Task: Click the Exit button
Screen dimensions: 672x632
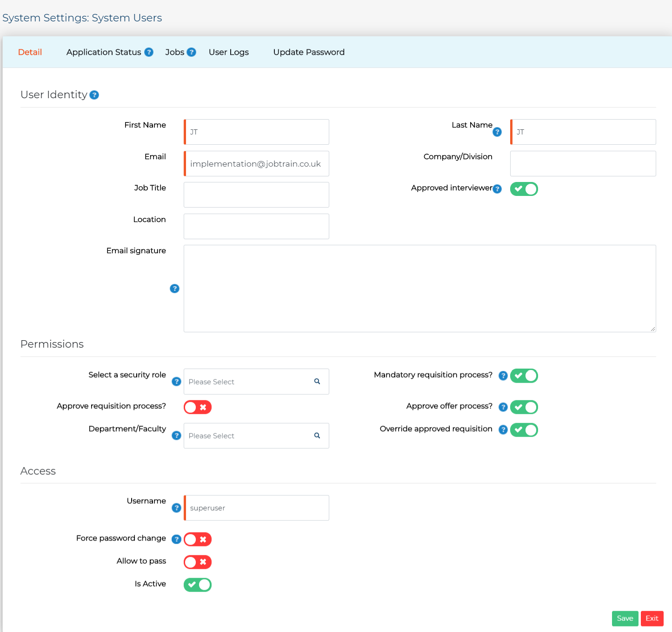Action: pyautogui.click(x=652, y=619)
